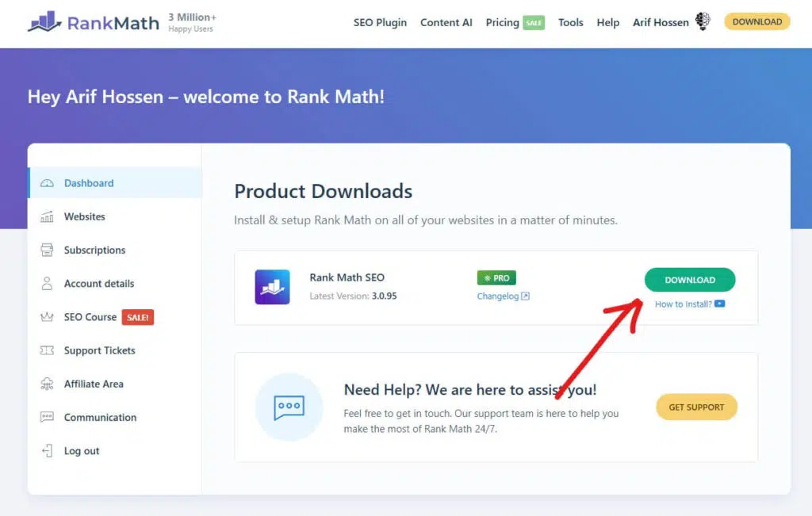This screenshot has width=812, height=516.
Task: Click the Rank Math SEO plugin icon
Action: (272, 286)
